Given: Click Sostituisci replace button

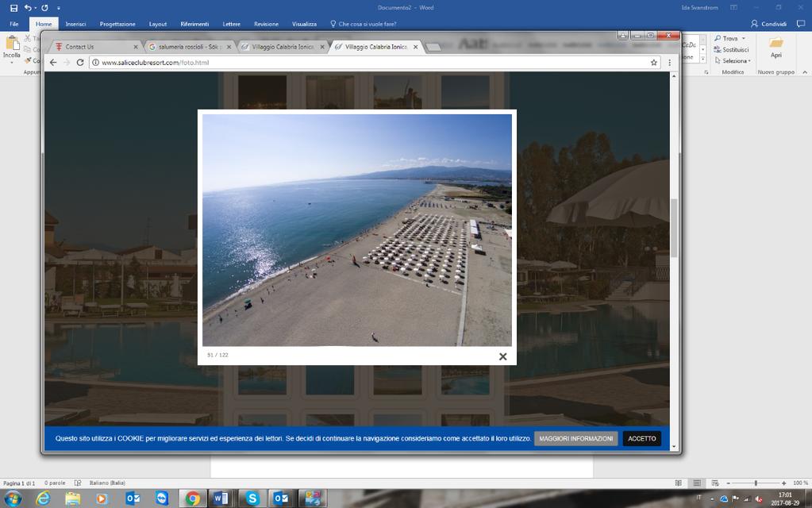Looking at the screenshot, I should coord(731,50).
